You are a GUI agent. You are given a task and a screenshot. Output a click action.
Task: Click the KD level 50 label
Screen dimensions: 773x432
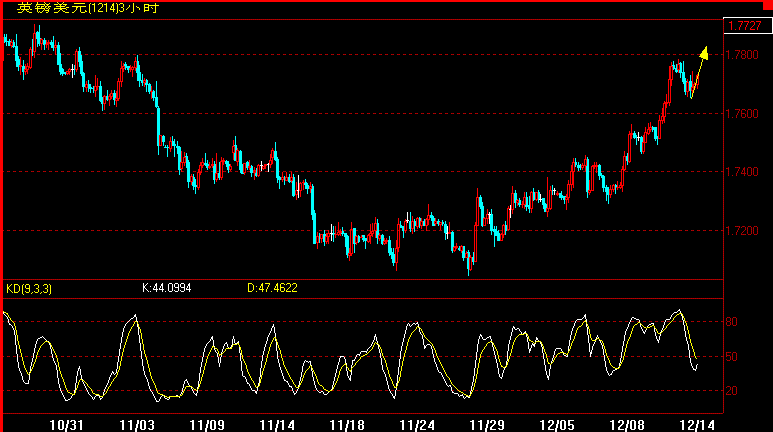click(732, 357)
